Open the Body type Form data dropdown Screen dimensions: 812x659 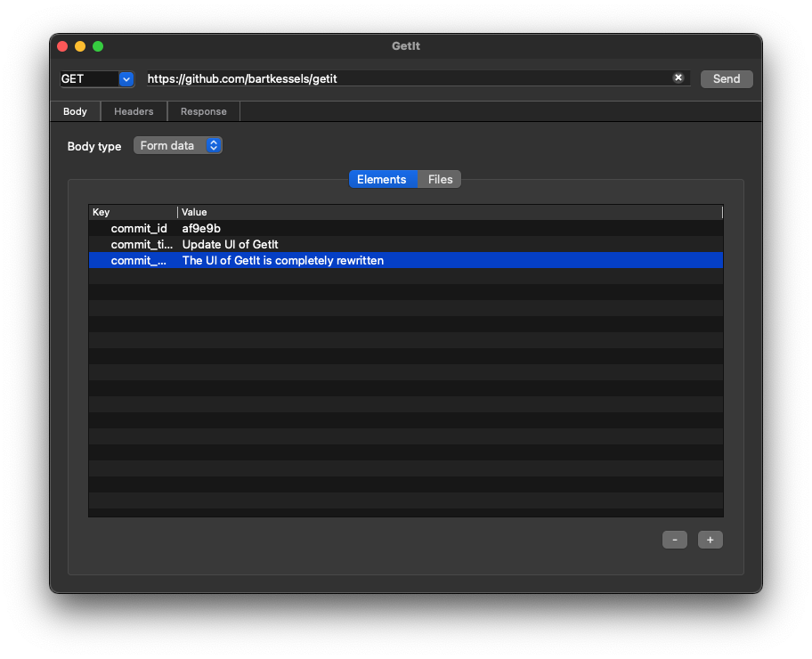coord(178,145)
